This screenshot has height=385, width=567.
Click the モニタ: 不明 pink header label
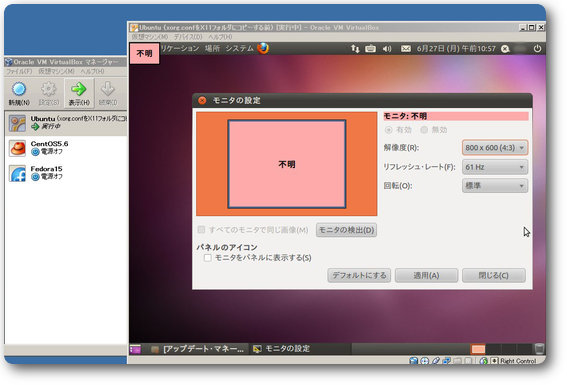(456, 116)
